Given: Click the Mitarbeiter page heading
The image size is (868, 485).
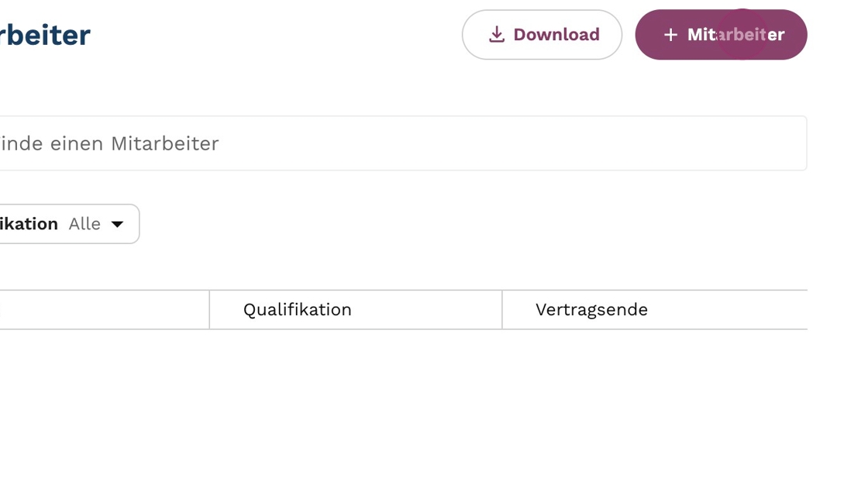Looking at the screenshot, I should [x=45, y=35].
